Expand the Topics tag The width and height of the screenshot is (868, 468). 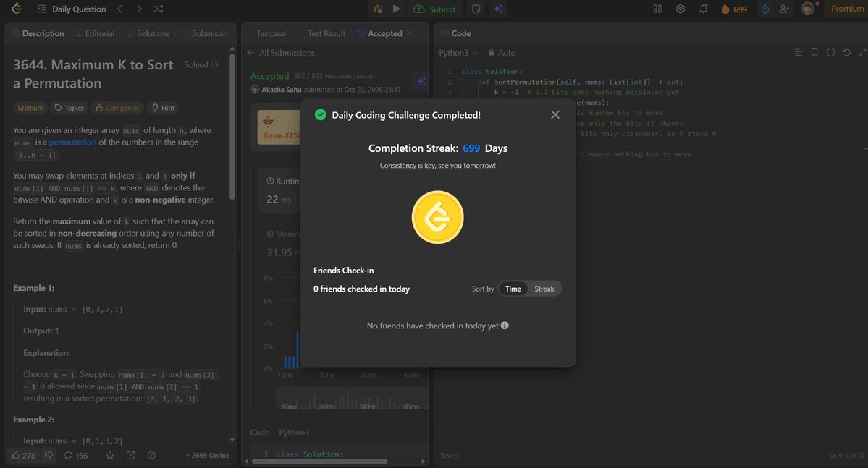pyautogui.click(x=69, y=108)
